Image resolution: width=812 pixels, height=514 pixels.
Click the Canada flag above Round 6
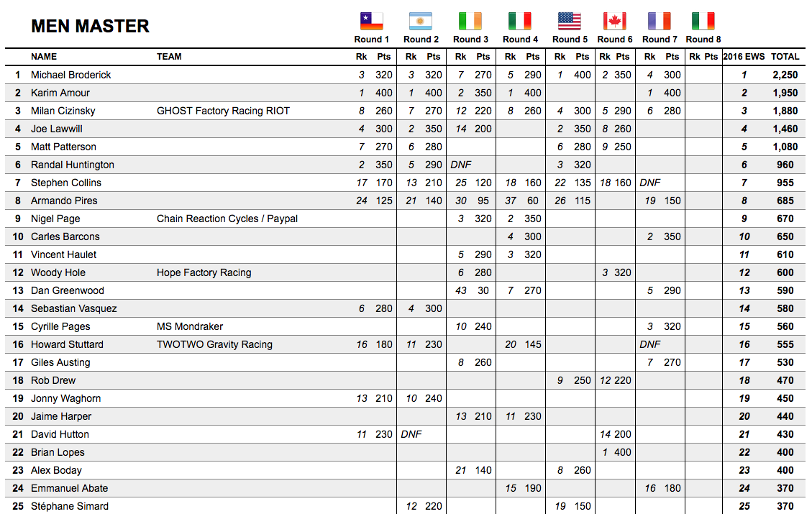coord(615,21)
